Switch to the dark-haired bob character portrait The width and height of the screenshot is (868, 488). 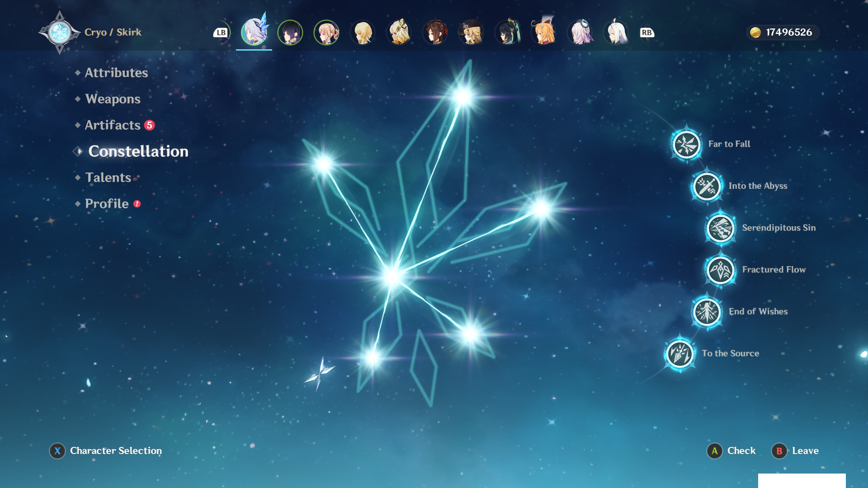[290, 33]
